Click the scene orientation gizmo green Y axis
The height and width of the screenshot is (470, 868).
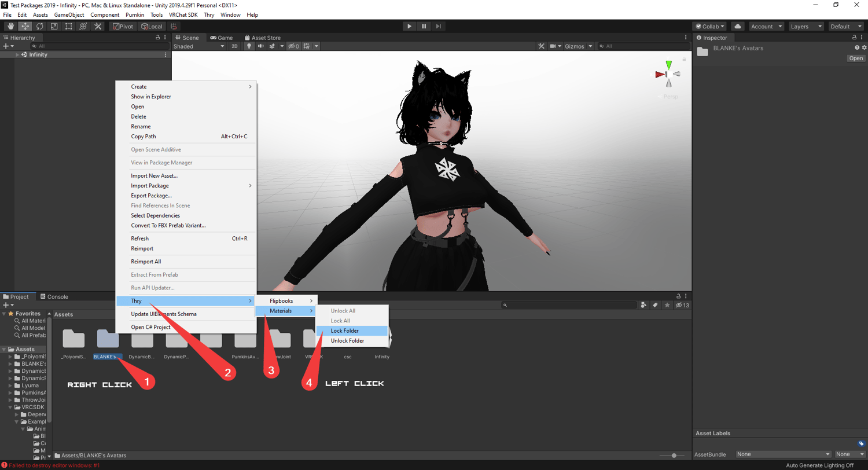click(668, 64)
